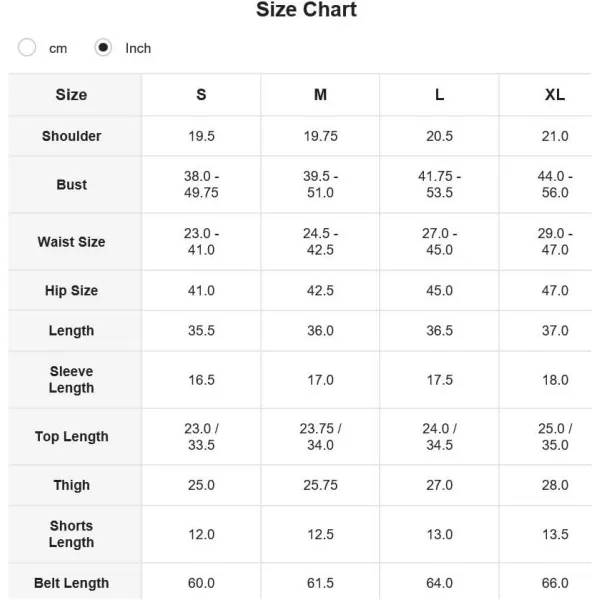
Task: Click the Inch label text
Action: [138, 48]
